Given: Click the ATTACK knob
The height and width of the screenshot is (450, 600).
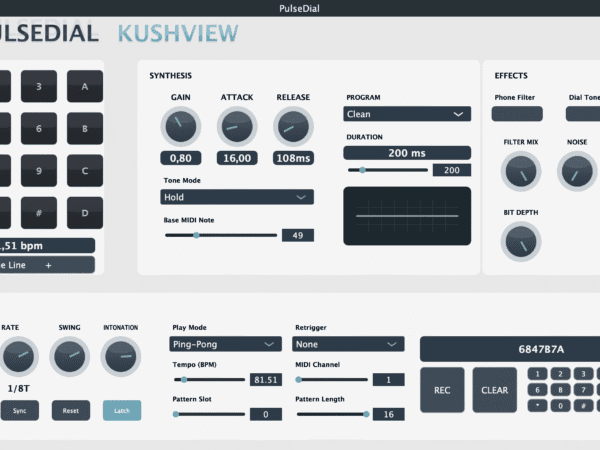Looking at the screenshot, I should [x=237, y=126].
